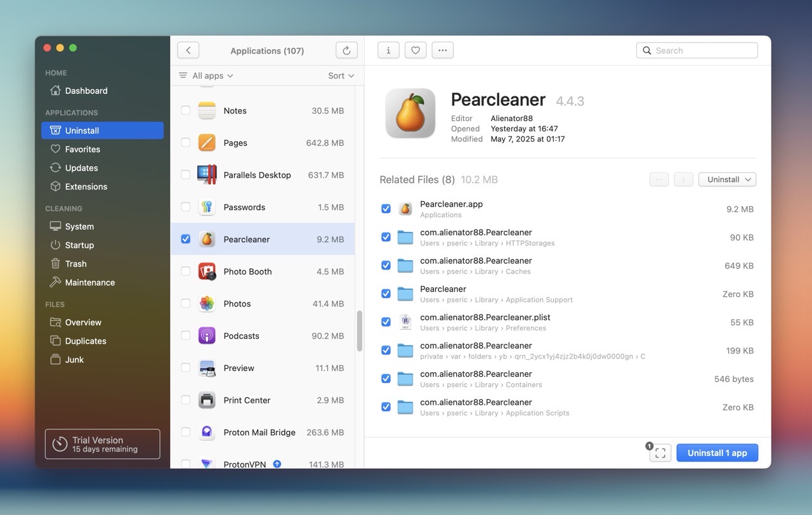
Task: Click the Passwords app icon
Action: [x=207, y=207]
